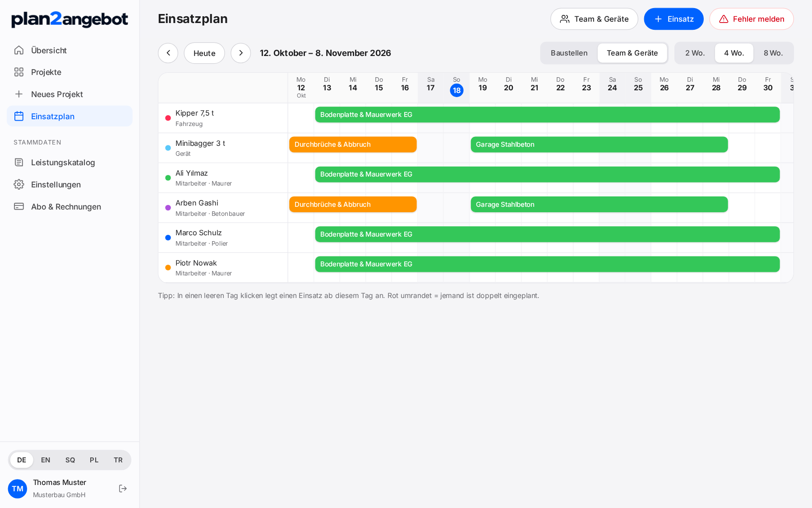This screenshot has width=812, height=508.
Task: Switch language to PL
Action: [94, 460]
